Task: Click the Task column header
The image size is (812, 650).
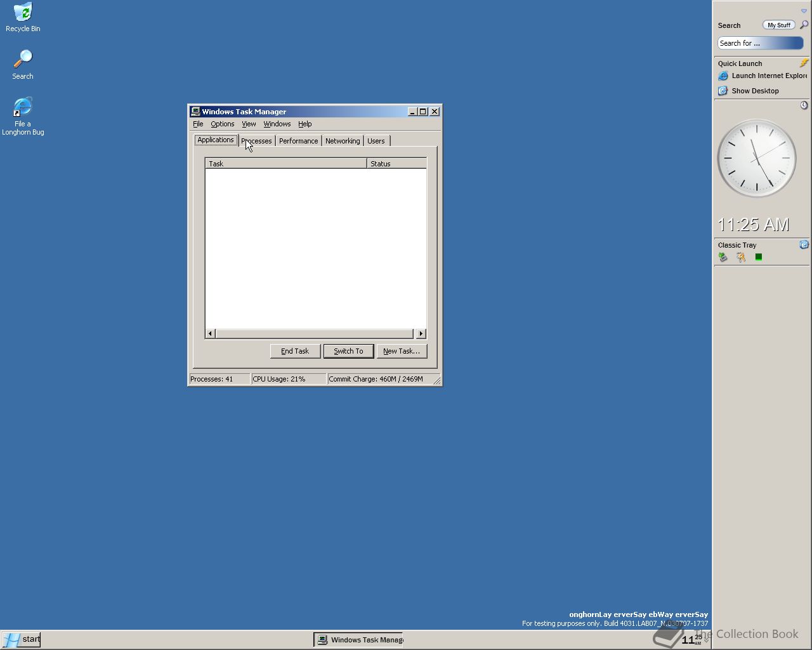Action: click(286, 164)
